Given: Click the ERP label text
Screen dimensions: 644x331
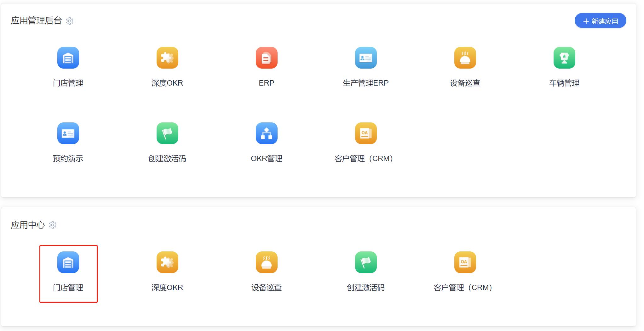Looking at the screenshot, I should coord(267,83).
